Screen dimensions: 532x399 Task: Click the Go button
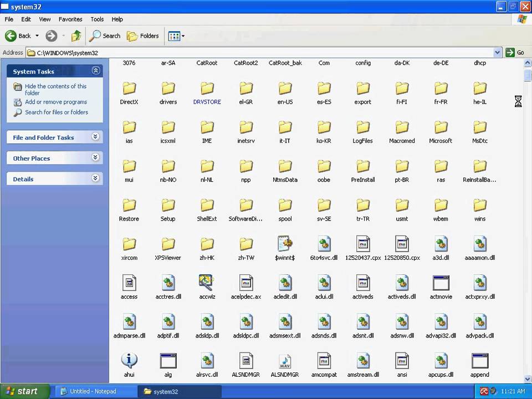coord(515,53)
